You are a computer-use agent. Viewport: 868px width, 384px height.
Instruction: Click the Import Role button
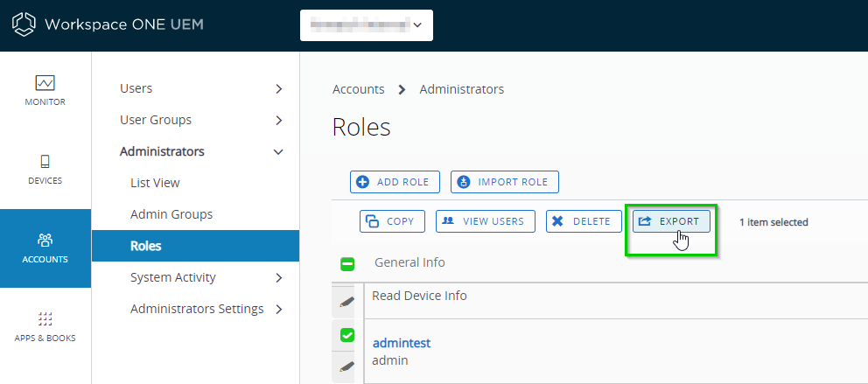coord(504,182)
